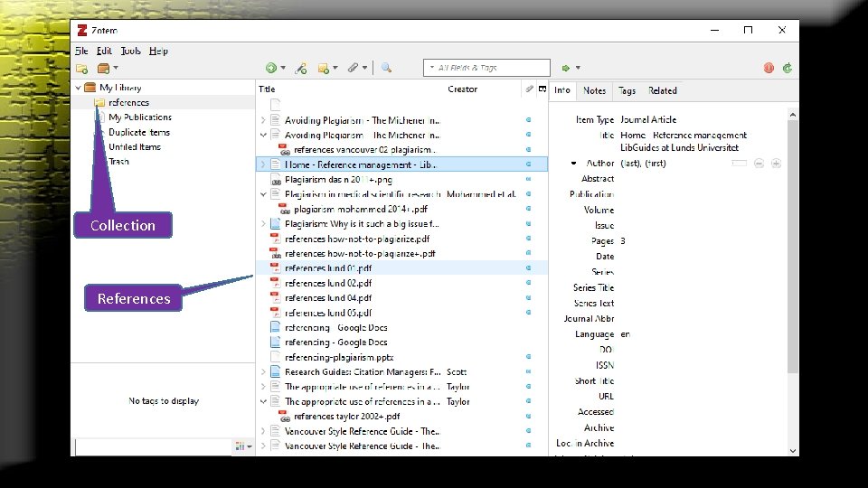
Task: Click the add author plus icon
Action: [776, 164]
